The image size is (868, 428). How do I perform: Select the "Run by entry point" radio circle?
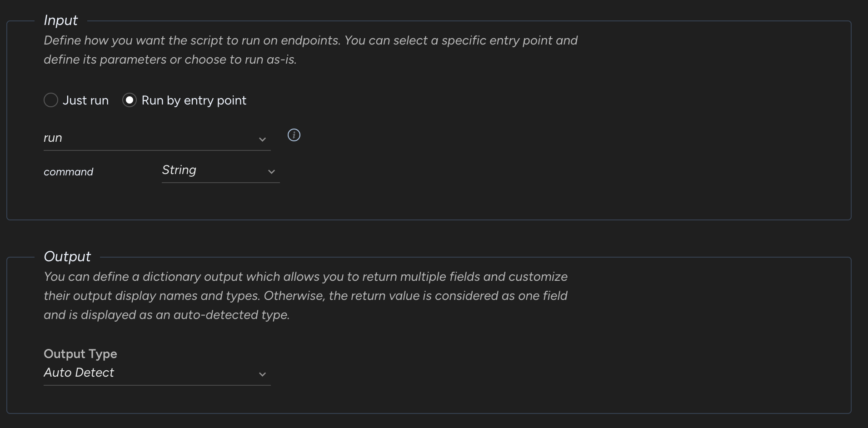click(x=130, y=100)
